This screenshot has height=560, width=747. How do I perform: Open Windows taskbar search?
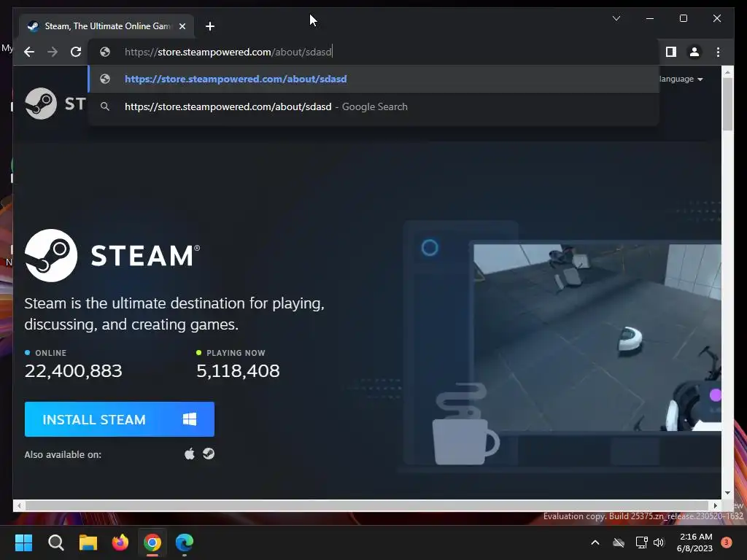[55, 542]
